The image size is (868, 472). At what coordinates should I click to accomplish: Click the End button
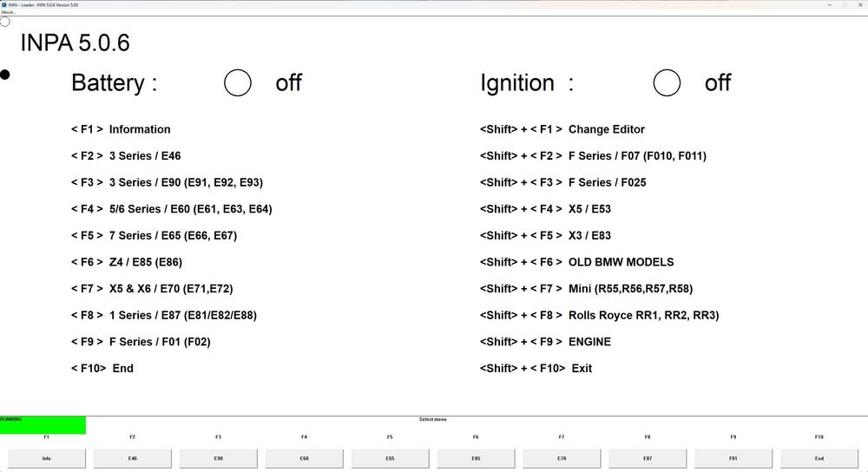pyautogui.click(x=819, y=458)
